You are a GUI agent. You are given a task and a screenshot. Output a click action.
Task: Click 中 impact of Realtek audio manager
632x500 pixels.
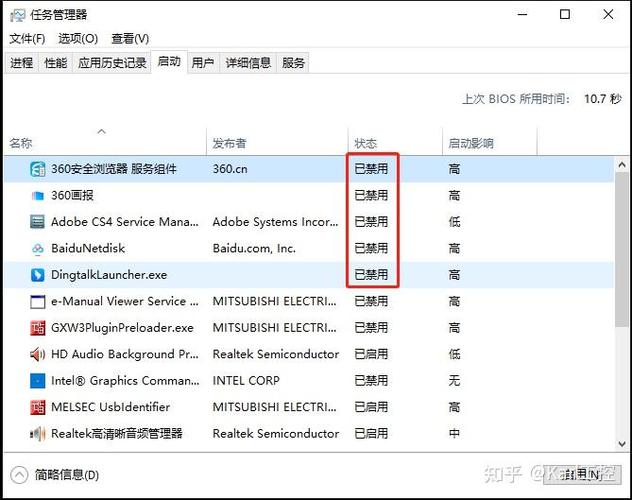point(454,434)
